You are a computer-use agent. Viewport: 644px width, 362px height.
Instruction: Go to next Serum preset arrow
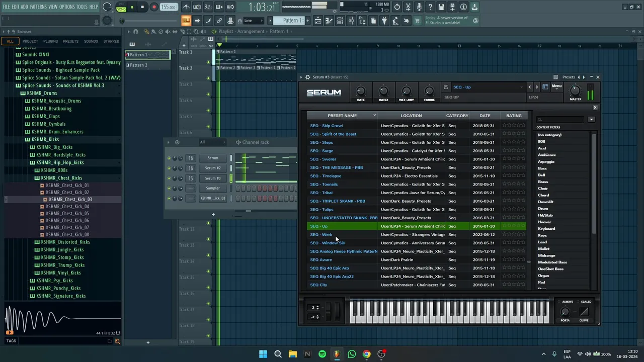[537, 87]
